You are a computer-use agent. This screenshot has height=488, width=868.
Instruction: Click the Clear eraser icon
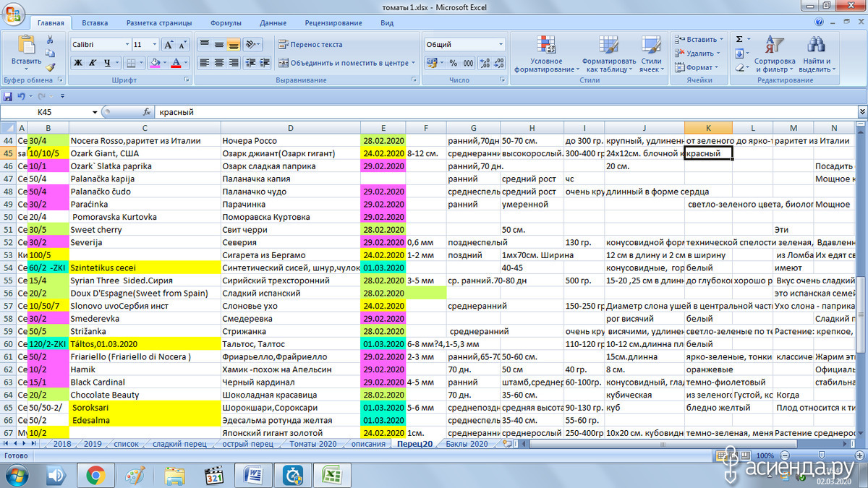pyautogui.click(x=739, y=67)
